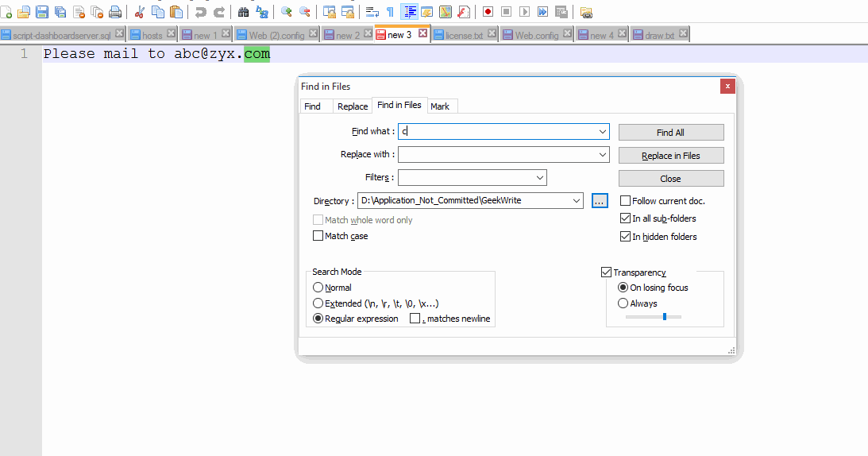Toggle synchronized horizontal scrolling icon
Image resolution: width=868 pixels, height=456 pixels.
[x=348, y=12]
